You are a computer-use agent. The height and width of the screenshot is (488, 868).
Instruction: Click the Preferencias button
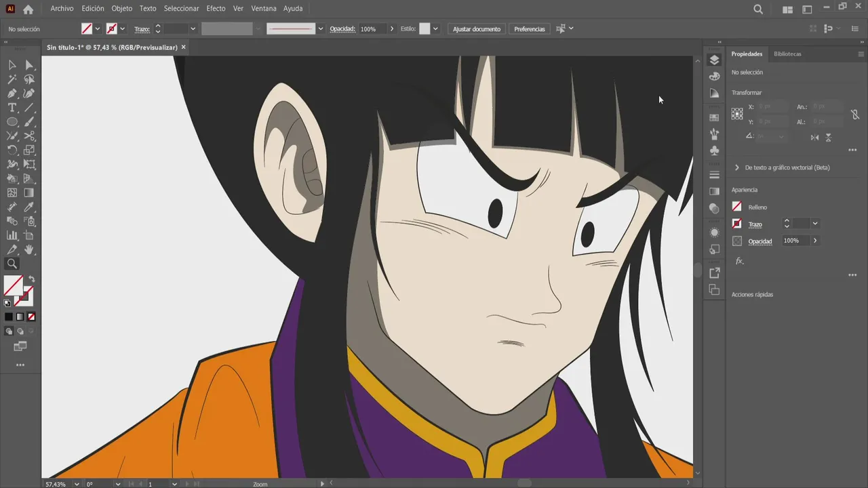[530, 29]
